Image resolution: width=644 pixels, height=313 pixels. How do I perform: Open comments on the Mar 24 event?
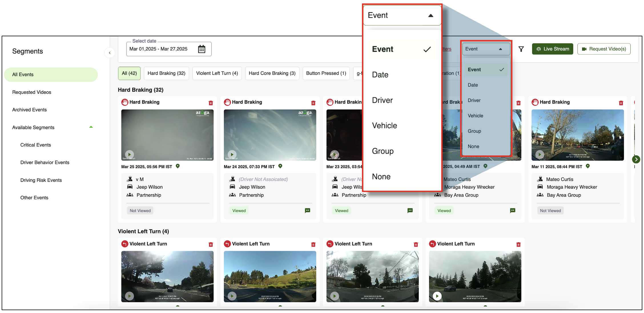307,211
